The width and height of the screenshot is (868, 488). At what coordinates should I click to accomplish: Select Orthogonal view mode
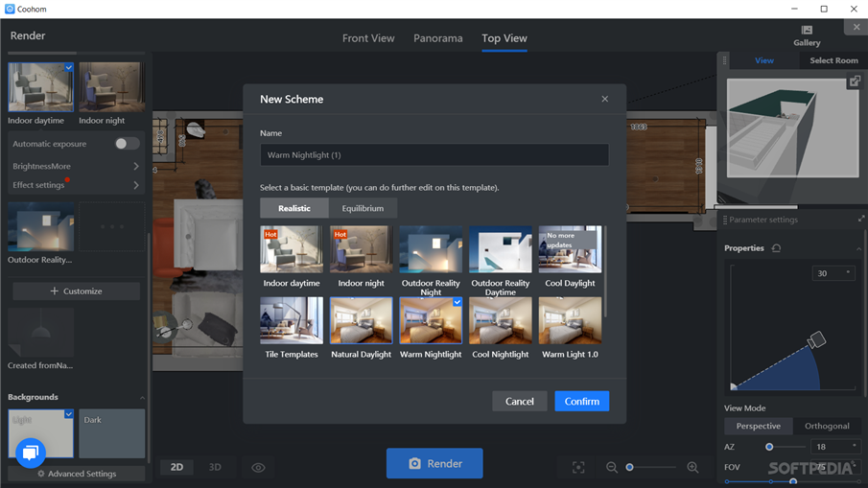pyautogui.click(x=827, y=426)
